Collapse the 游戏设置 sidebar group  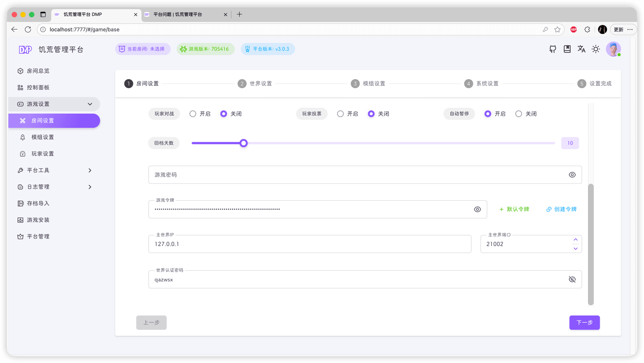(x=90, y=104)
